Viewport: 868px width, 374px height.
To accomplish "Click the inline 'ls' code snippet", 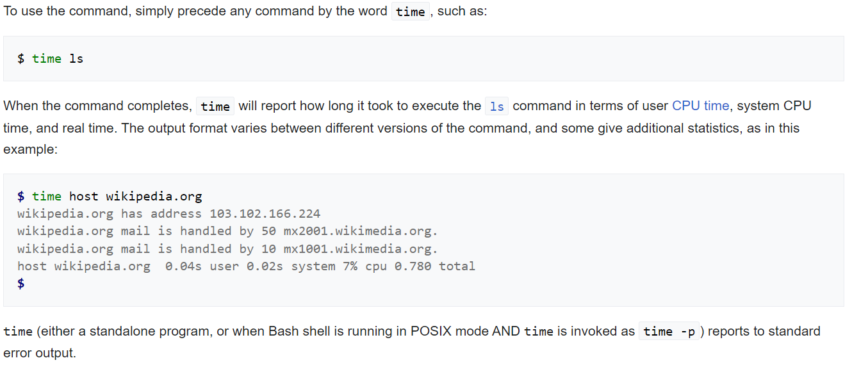I will [x=497, y=106].
